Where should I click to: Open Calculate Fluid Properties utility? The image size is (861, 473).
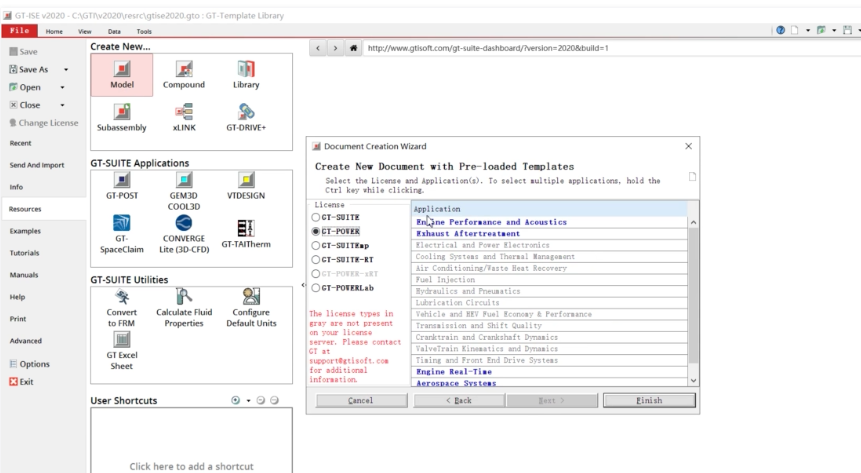[x=184, y=308]
